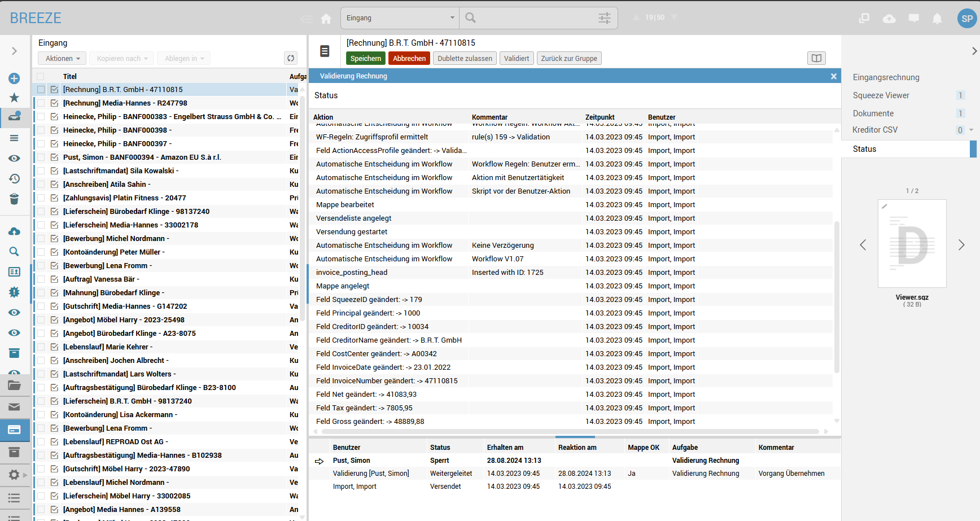Open the document menu icon beside title

[325, 51]
